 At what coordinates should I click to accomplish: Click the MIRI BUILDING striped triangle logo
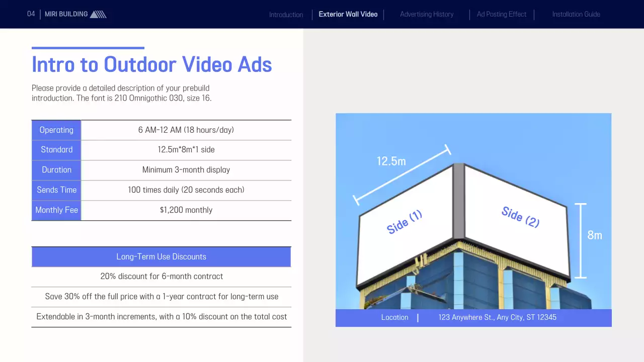click(98, 14)
